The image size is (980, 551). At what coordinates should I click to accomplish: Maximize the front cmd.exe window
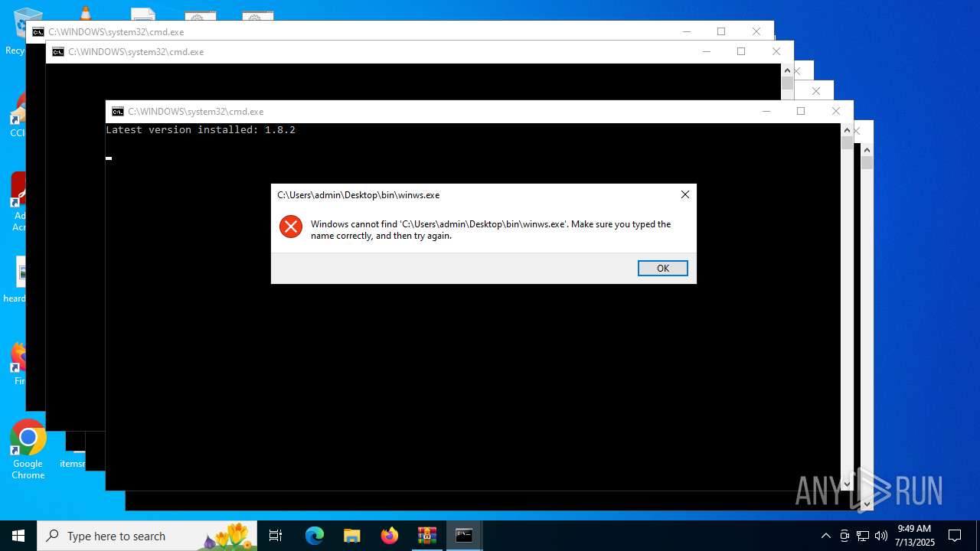(x=801, y=111)
